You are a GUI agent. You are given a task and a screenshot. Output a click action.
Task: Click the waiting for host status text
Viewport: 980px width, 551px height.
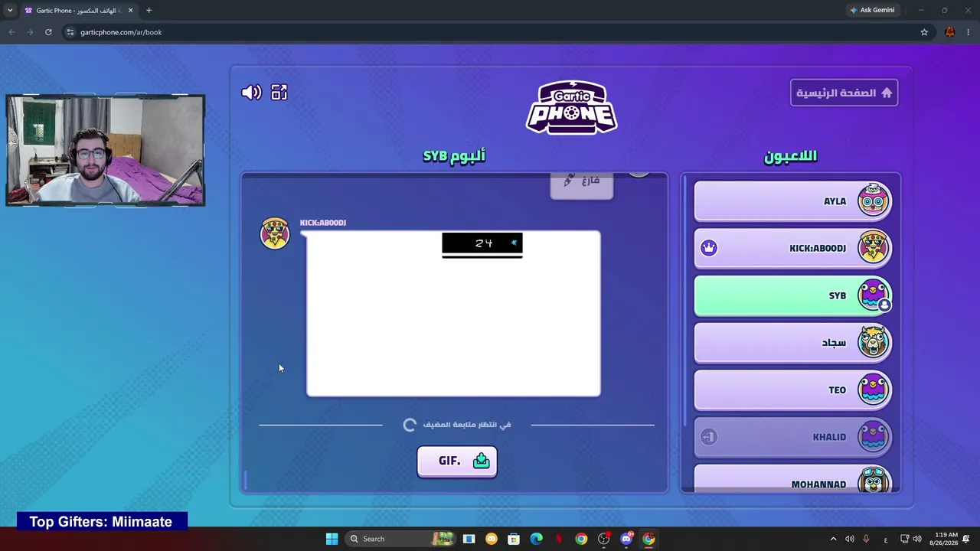[x=467, y=425]
